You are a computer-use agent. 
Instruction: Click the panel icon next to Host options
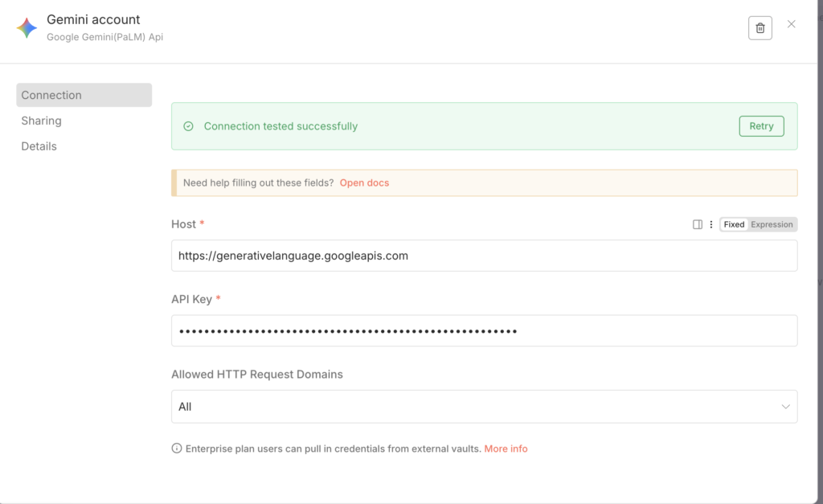click(698, 225)
